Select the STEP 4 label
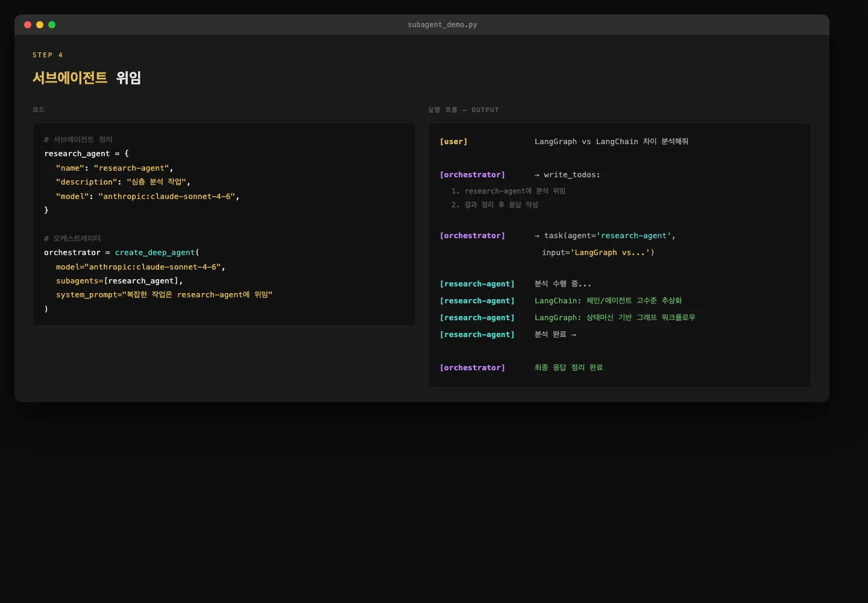 coord(48,55)
